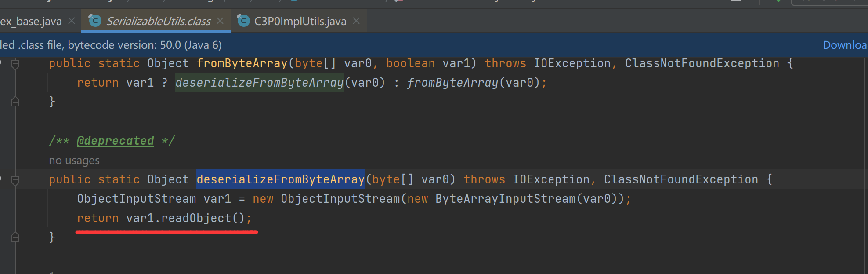Close the C3P0ImplUtils.java tab
The width and height of the screenshot is (868, 274).
click(x=356, y=21)
